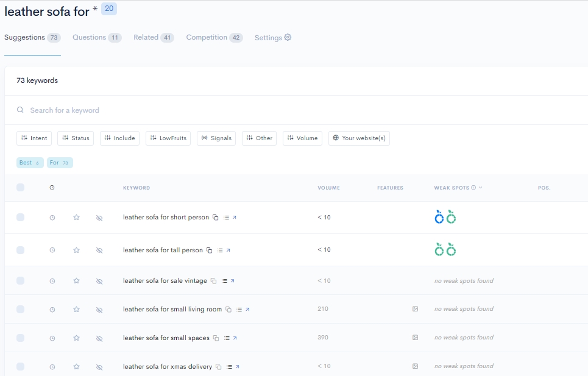The image size is (588, 376).
Task: Click the blue weak spot fruit for 'short person'
Action: 439,217
